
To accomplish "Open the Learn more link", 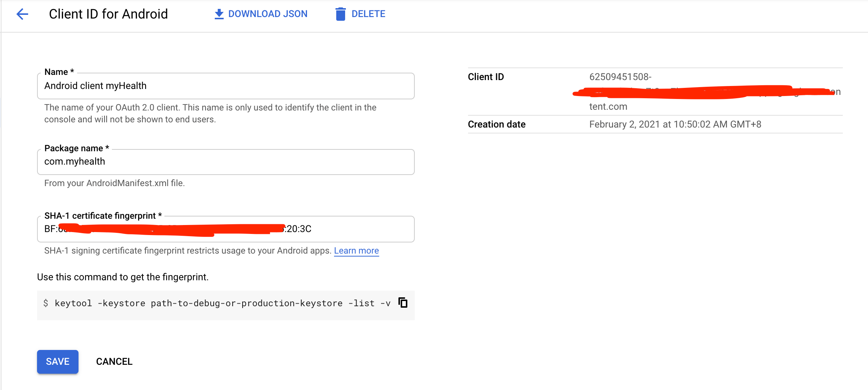I will click(x=356, y=251).
